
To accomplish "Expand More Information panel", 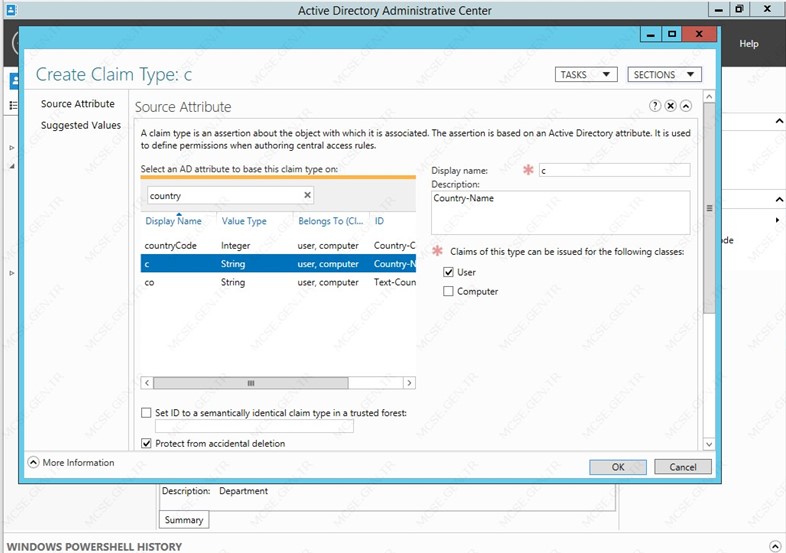I will click(x=33, y=462).
